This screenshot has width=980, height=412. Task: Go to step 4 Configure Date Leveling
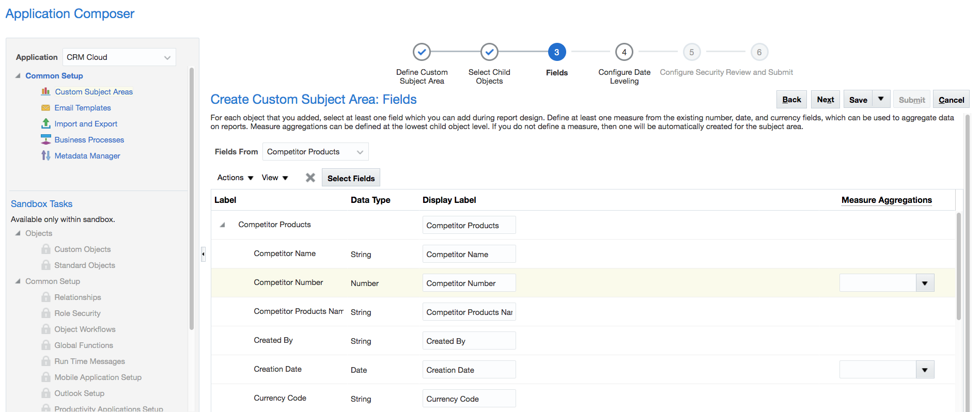click(x=624, y=52)
